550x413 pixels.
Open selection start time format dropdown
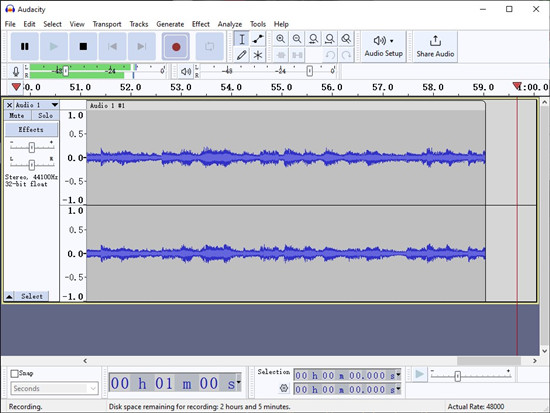[x=398, y=375]
